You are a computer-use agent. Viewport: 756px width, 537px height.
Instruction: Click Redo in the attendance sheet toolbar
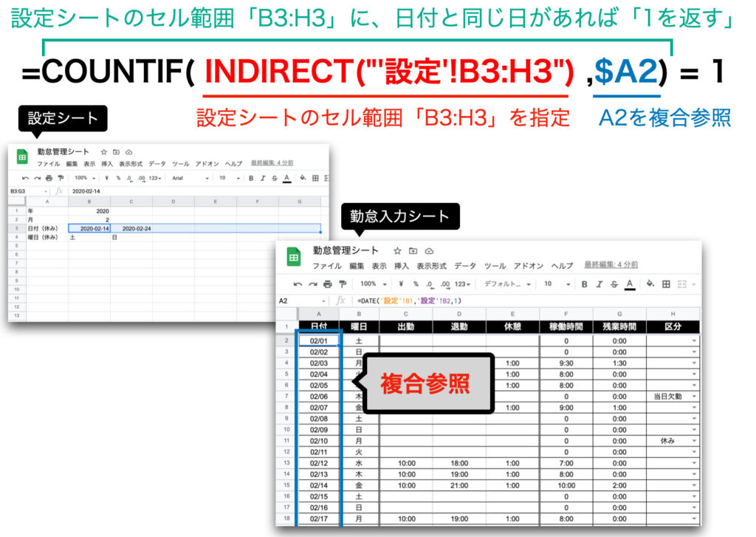coord(313,284)
